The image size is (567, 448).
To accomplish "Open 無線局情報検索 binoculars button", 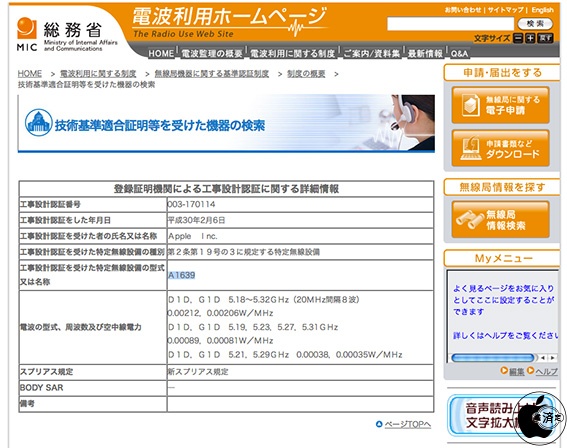I will coord(500,219).
